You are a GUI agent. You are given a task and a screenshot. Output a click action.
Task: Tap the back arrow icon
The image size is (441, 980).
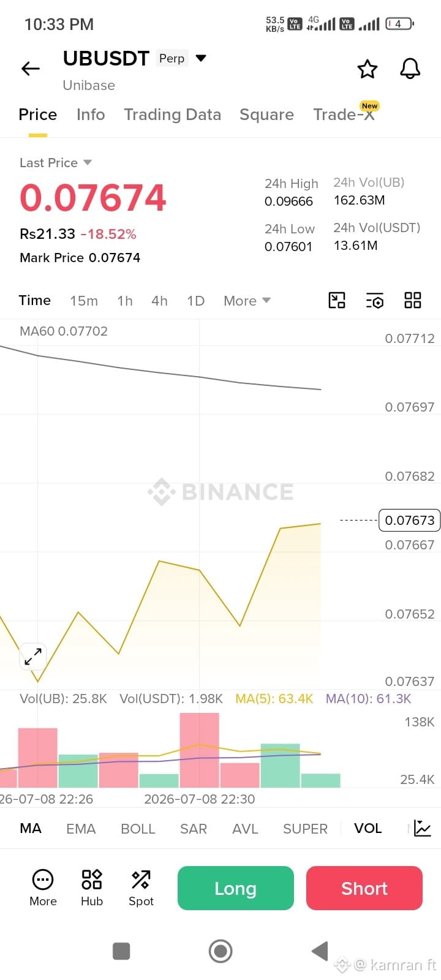click(31, 69)
